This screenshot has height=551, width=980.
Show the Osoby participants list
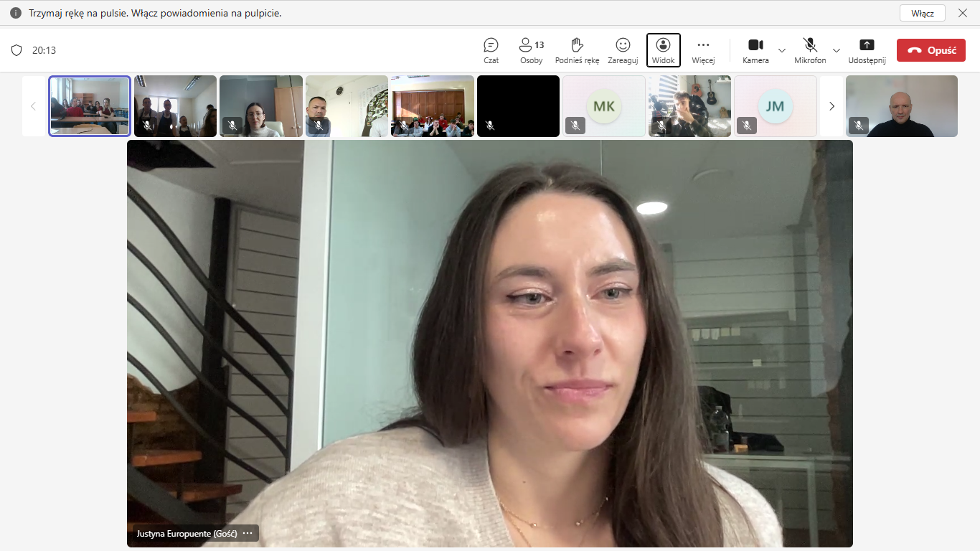coord(532,50)
